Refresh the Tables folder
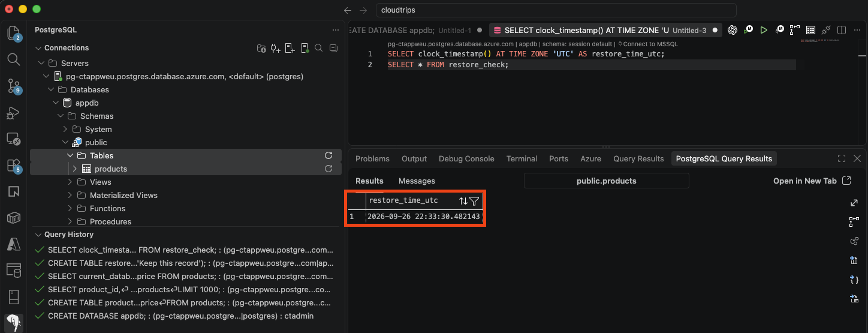This screenshot has height=333, width=868. tap(328, 155)
